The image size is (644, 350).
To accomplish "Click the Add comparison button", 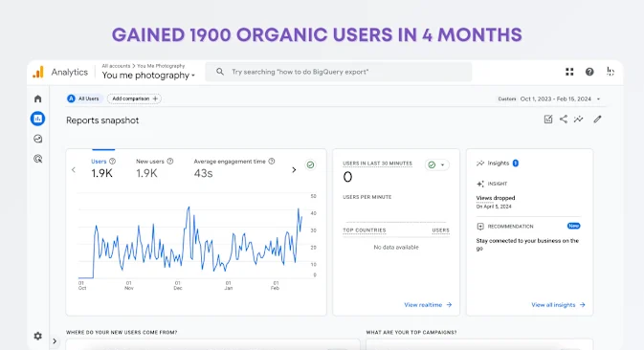I will [x=134, y=98].
